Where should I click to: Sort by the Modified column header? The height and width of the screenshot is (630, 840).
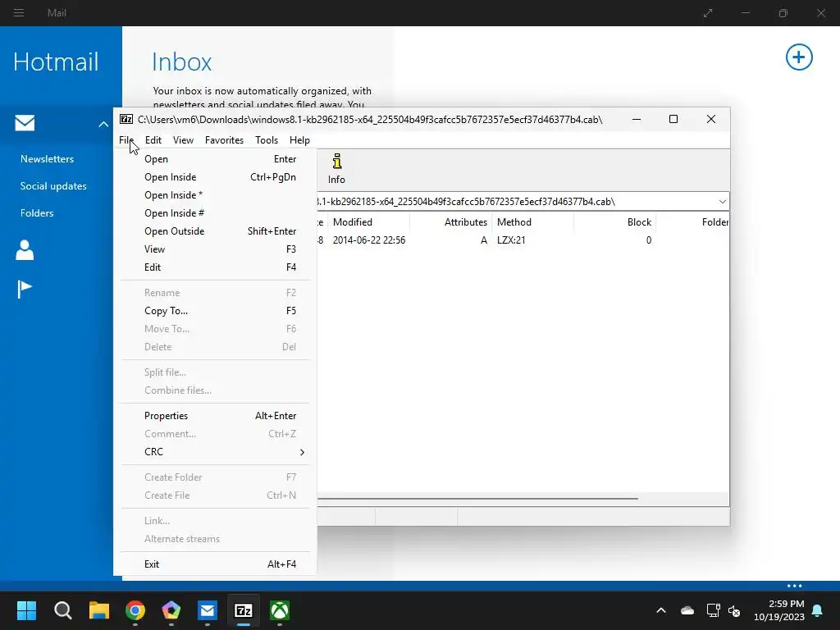[368, 222]
